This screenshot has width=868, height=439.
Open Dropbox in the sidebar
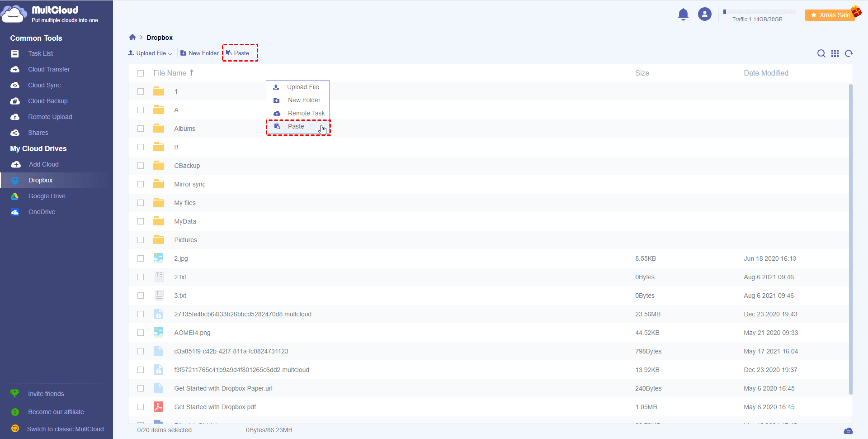[57, 180]
